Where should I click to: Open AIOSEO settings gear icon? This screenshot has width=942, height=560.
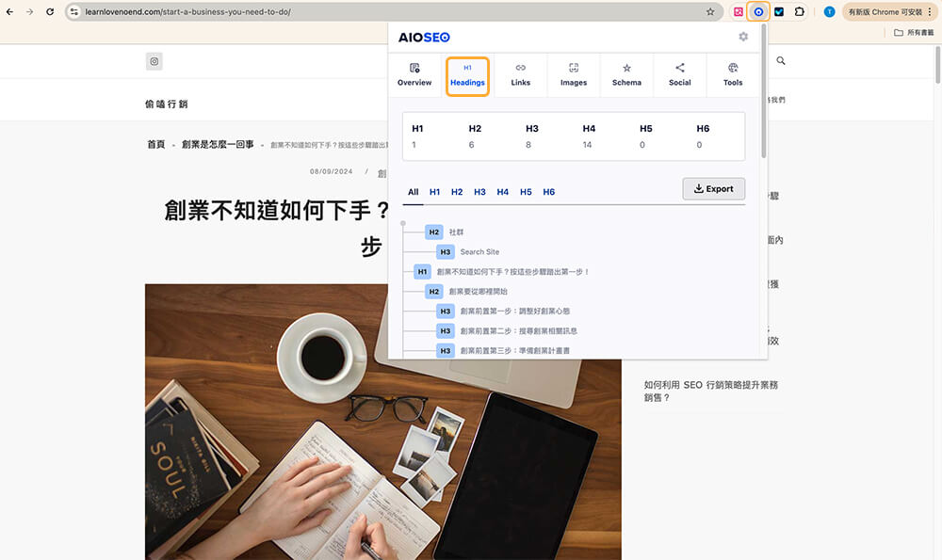click(x=743, y=37)
